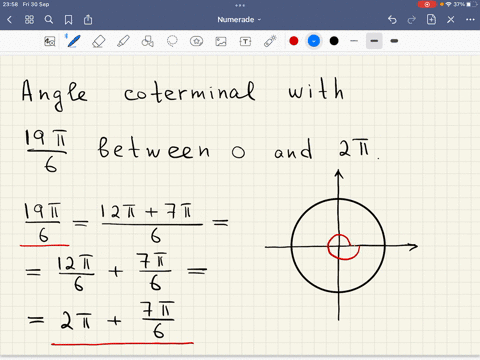Add a new page
Viewport: 480px width, 360px height.
(x=431, y=19)
